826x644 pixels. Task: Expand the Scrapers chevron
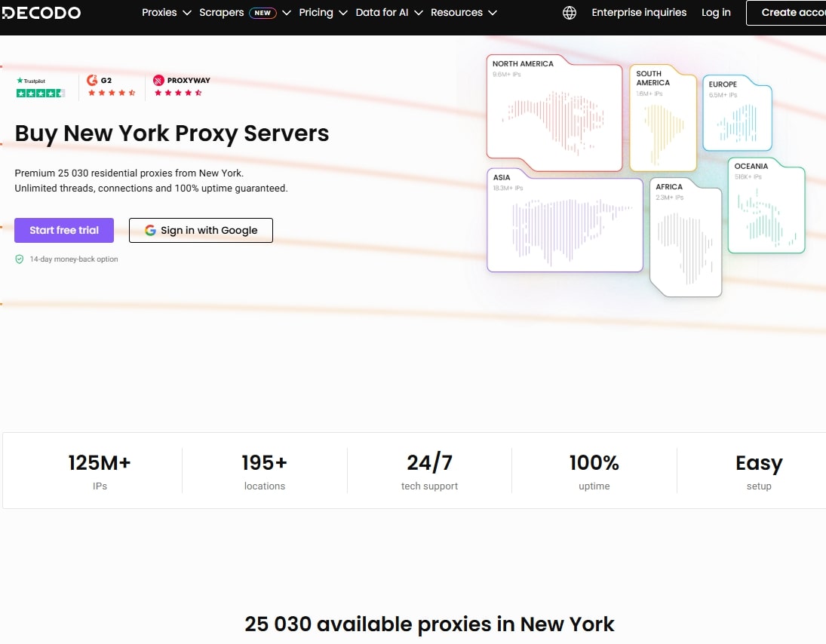286,13
